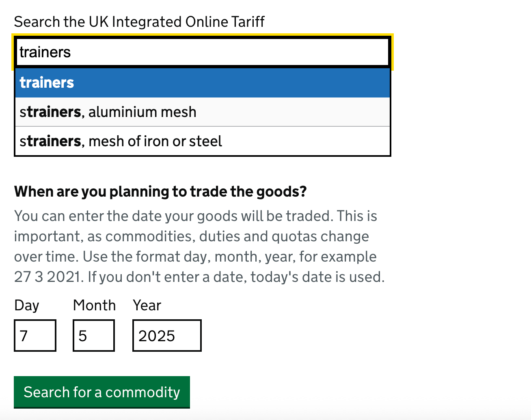Click the Day column label
Image resolution: width=531 pixels, height=420 pixels.
[27, 305]
